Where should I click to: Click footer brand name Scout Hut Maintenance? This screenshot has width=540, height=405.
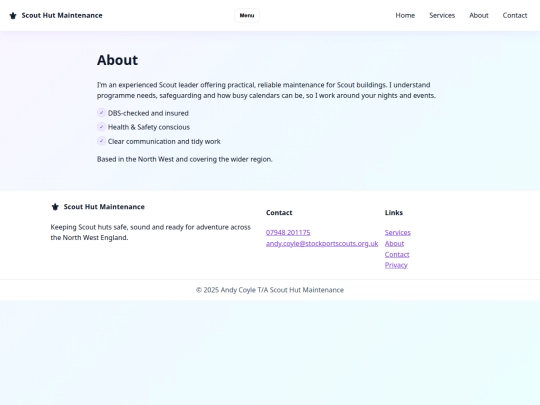(x=104, y=207)
